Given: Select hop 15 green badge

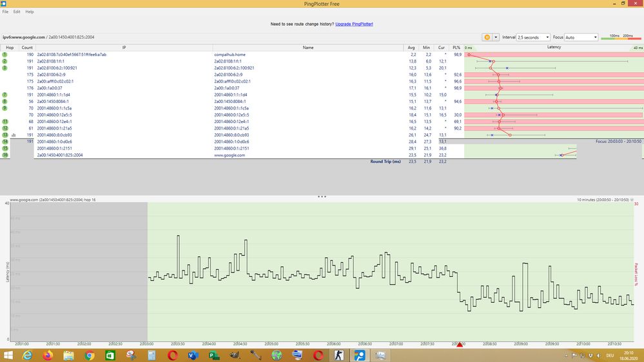Looking at the screenshot, I should pyautogui.click(x=5, y=148).
